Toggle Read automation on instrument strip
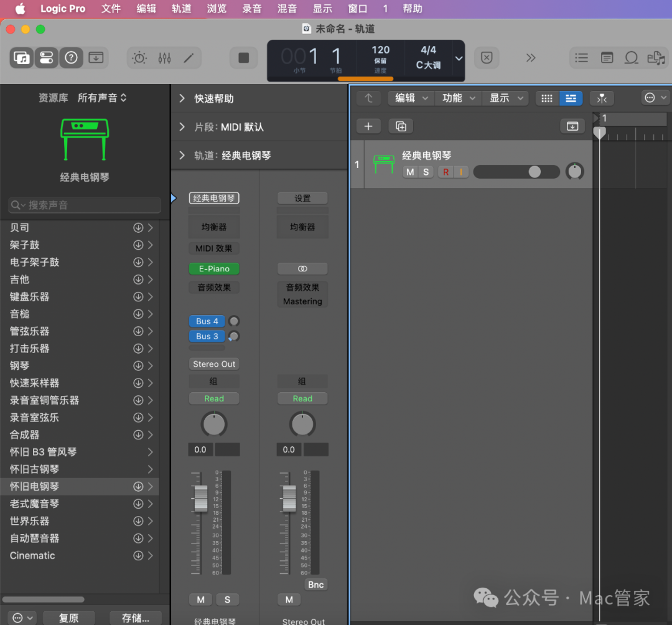Screen dimensions: 672x625 [x=214, y=398]
